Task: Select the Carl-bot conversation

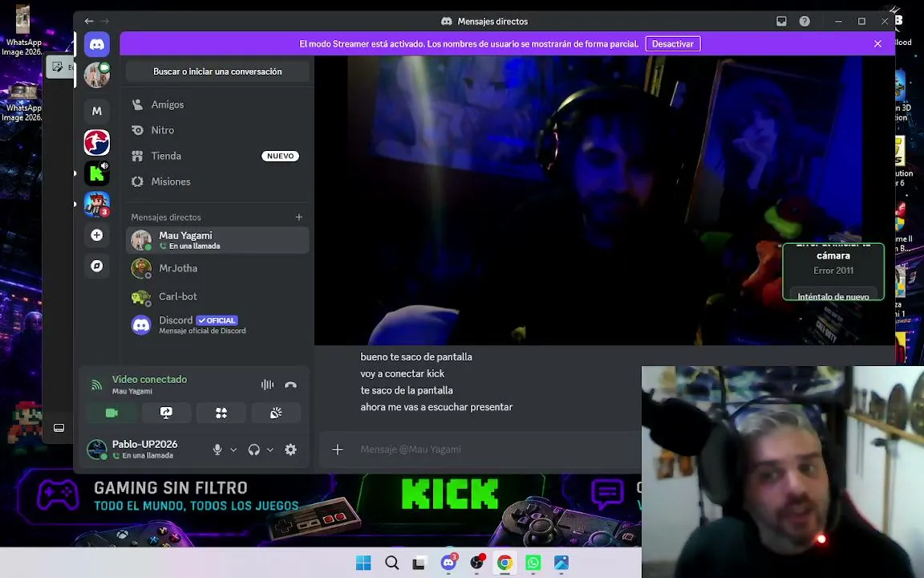Action: click(x=217, y=297)
